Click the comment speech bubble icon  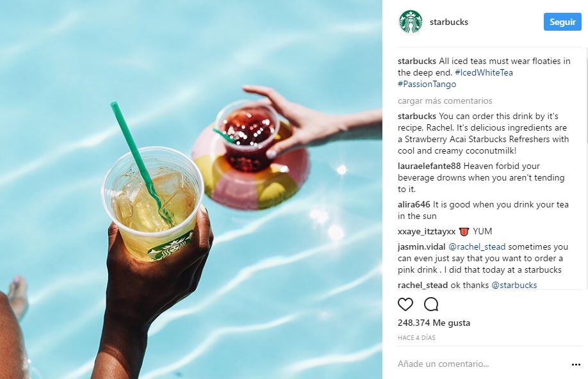(431, 304)
